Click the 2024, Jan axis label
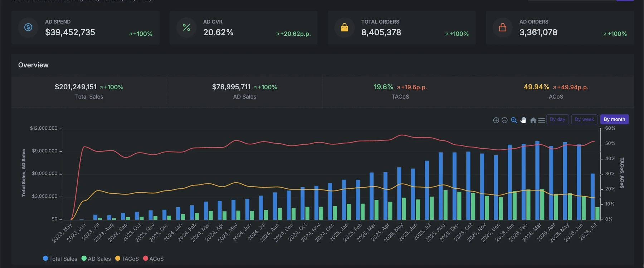Screen dimensions: 644x268 tap(173, 232)
